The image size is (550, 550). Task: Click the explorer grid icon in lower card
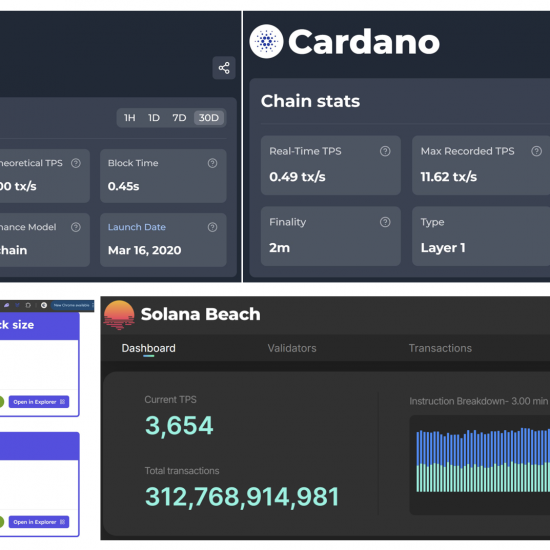[x=62, y=522]
